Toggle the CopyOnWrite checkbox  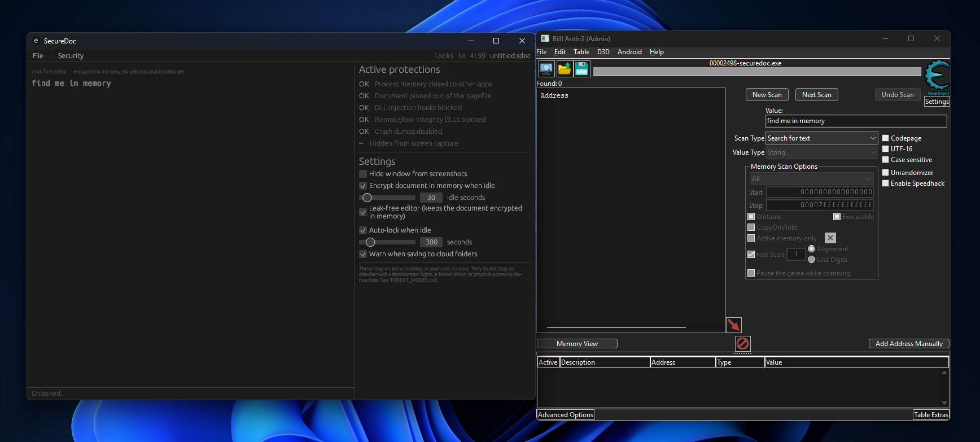pyautogui.click(x=751, y=227)
